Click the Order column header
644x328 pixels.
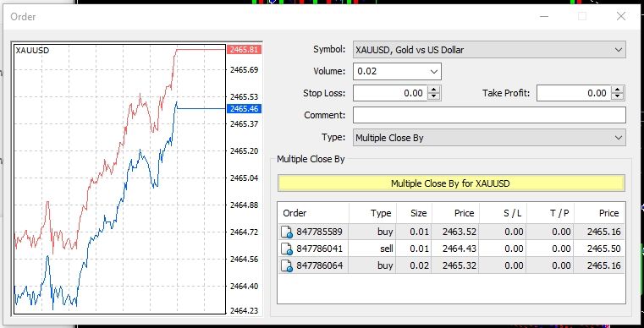click(313, 213)
